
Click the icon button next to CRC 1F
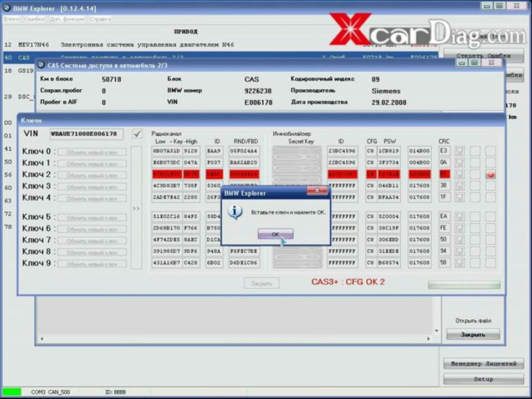459,197
